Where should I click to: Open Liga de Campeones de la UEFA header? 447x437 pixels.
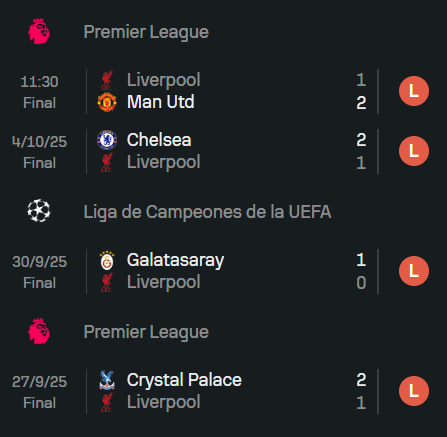(207, 212)
